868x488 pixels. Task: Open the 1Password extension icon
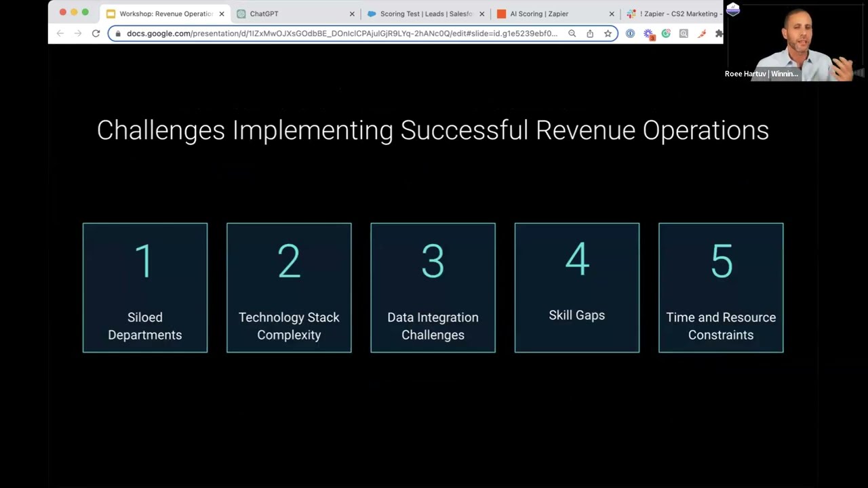[x=631, y=33]
